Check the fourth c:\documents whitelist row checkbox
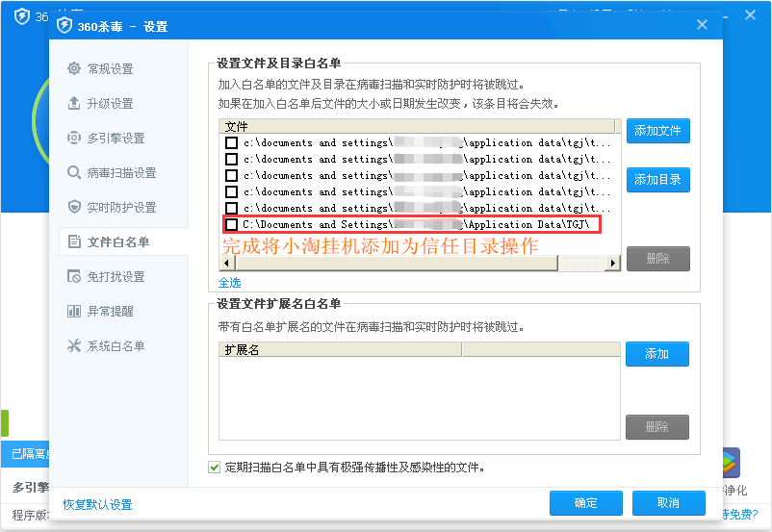This screenshot has height=532, width=772. [x=231, y=191]
